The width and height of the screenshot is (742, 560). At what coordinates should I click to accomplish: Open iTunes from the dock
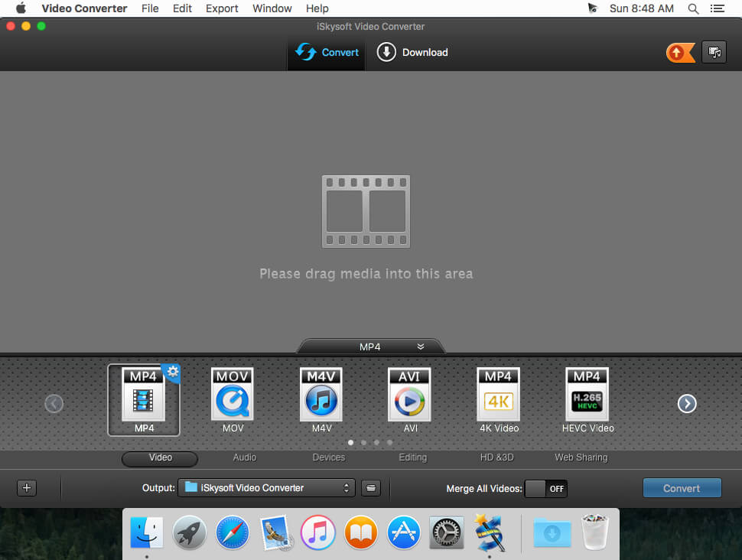click(318, 532)
